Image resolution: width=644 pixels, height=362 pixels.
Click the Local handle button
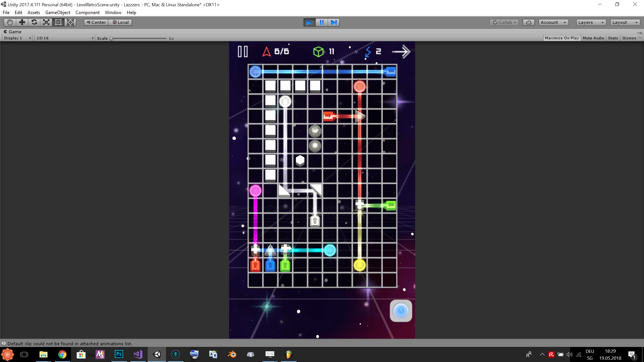click(120, 22)
